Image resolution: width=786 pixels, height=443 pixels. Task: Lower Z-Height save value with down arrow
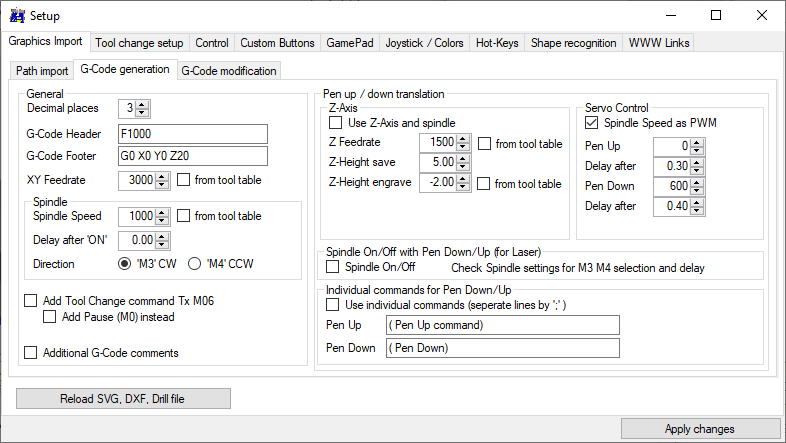click(463, 167)
